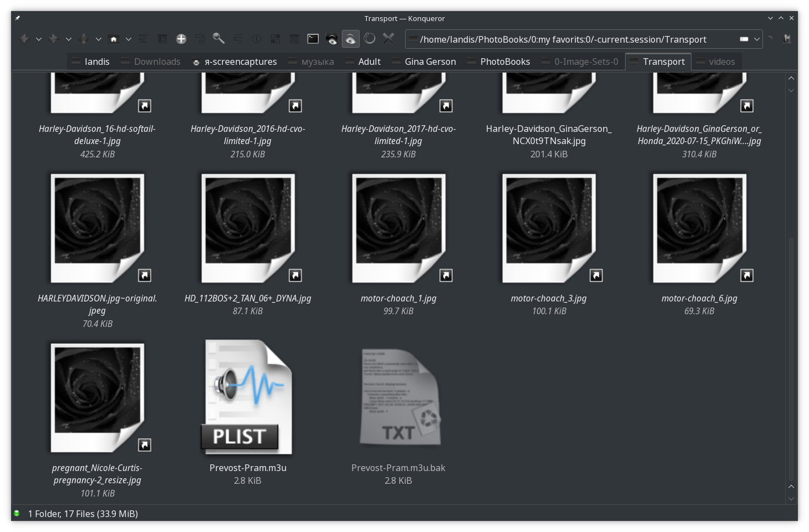Go back with the Back arrow
809x532 pixels.
point(24,39)
